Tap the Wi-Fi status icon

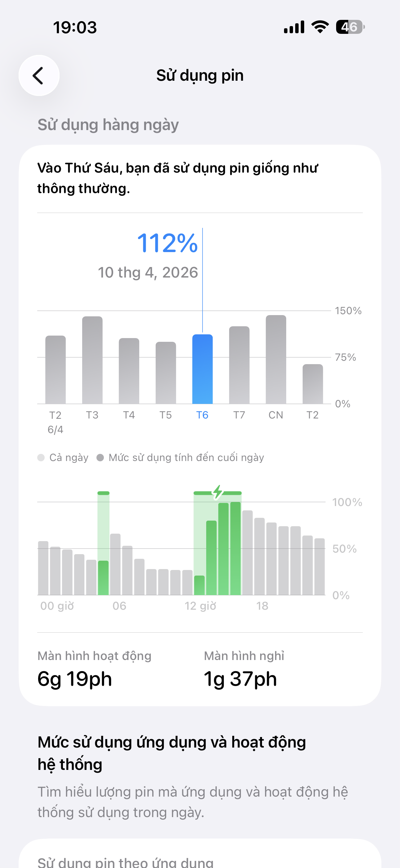coord(320,27)
